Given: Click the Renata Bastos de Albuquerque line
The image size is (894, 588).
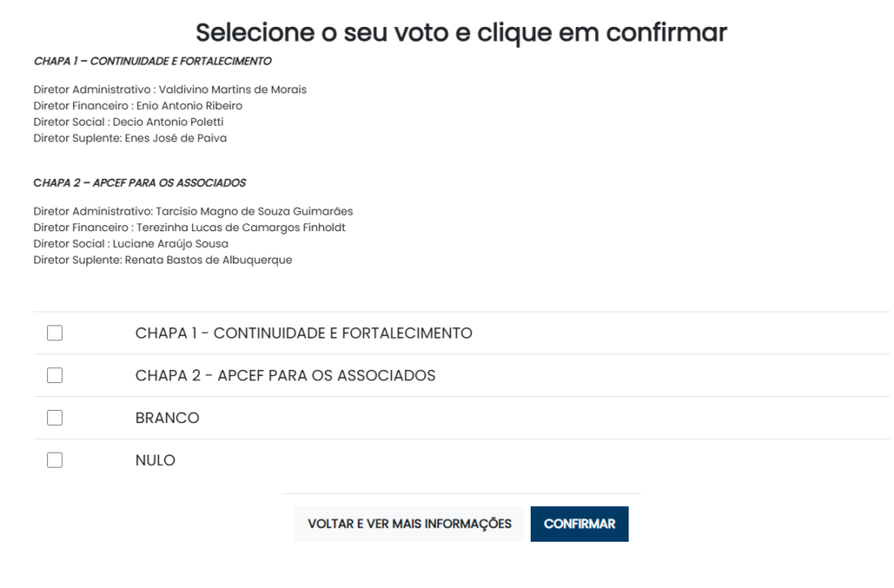Looking at the screenshot, I should point(162,260).
